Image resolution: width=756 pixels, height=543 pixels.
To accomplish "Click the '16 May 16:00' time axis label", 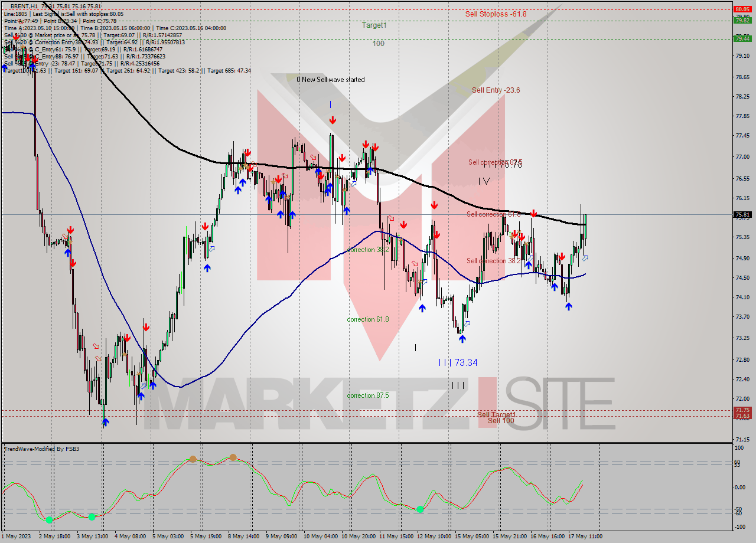I will tap(547, 536).
